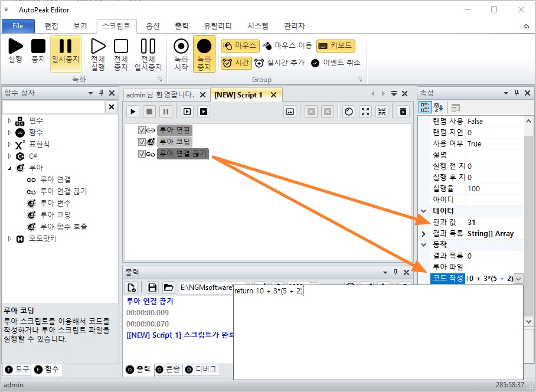Switch to admin님 환영합니다 tab
This screenshot has height=392, width=536.
160,94
